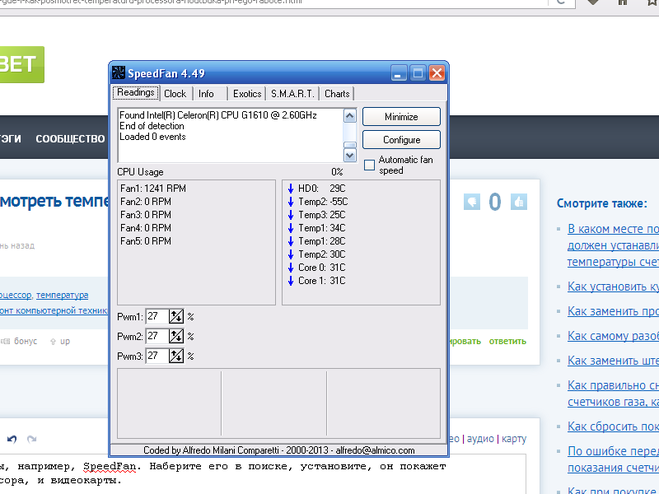Switch to the Readings tab
The height and width of the screenshot is (494, 659).
(x=136, y=92)
